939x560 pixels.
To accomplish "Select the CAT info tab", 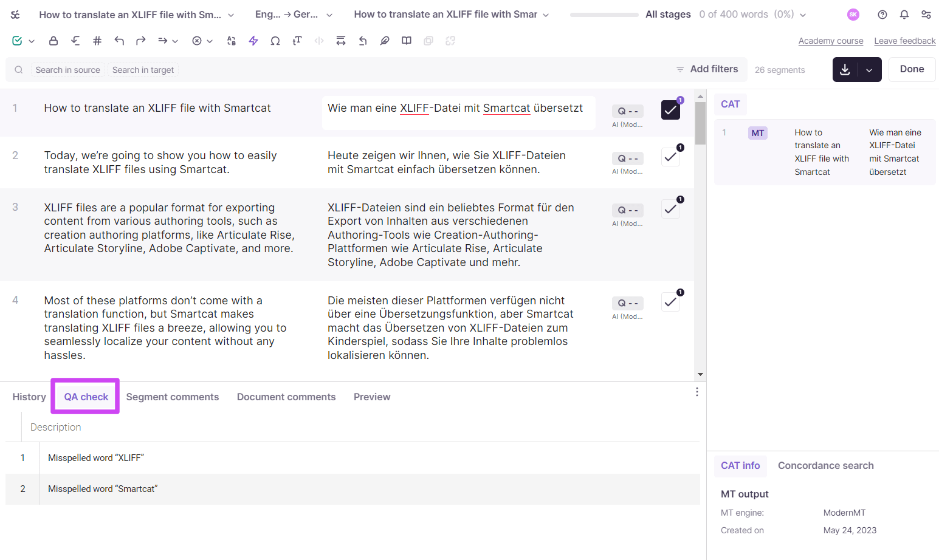I will tap(740, 466).
